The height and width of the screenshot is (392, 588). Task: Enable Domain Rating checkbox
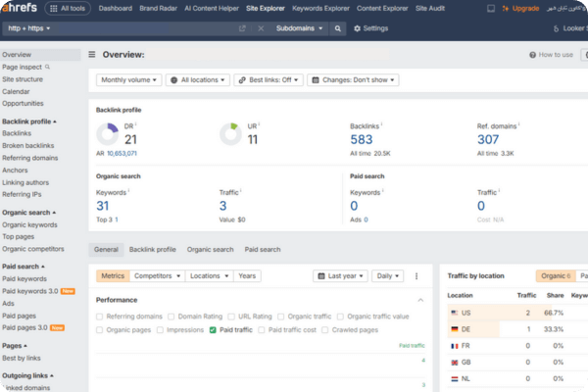tap(171, 317)
